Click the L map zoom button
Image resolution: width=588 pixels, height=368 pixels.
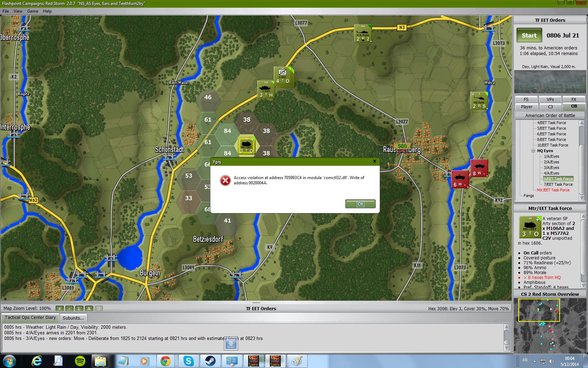coord(79,308)
